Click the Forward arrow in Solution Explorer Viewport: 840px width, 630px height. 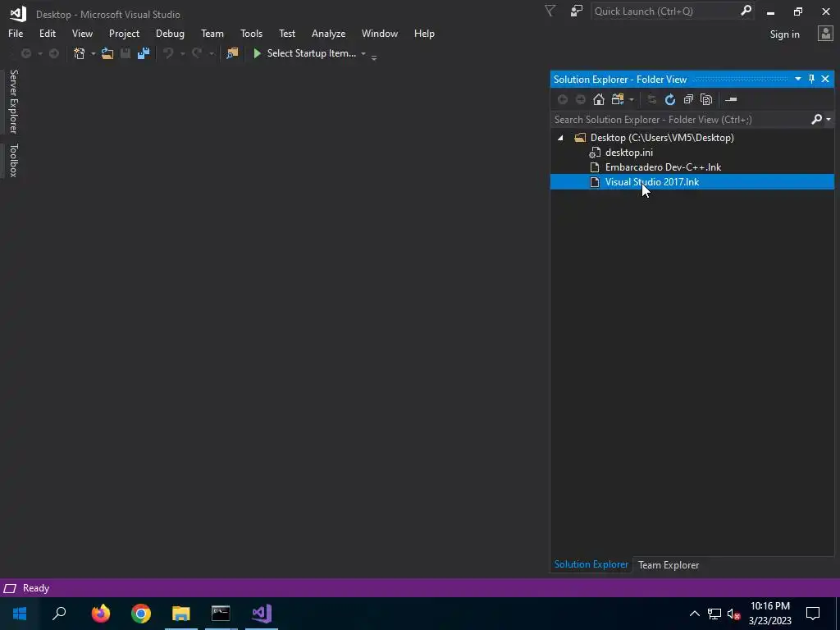pyautogui.click(x=581, y=99)
